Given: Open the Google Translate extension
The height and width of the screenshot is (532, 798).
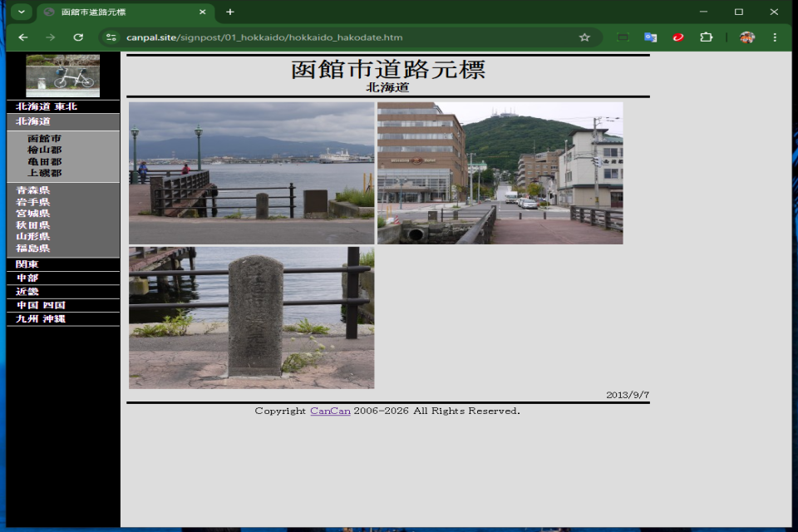Looking at the screenshot, I should pos(650,37).
